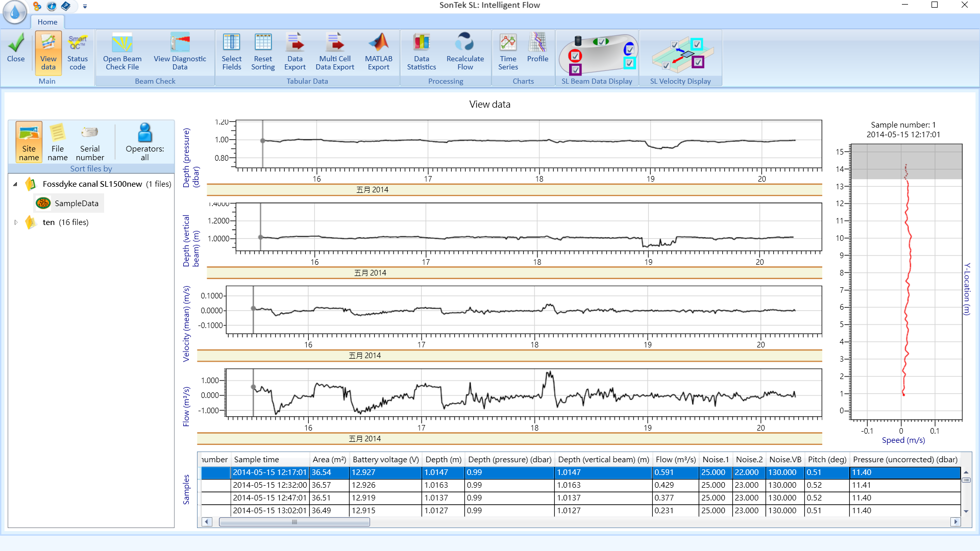This screenshot has height=551, width=980.
Task: Toggle purple square velocity display checkbox
Action: [x=698, y=62]
